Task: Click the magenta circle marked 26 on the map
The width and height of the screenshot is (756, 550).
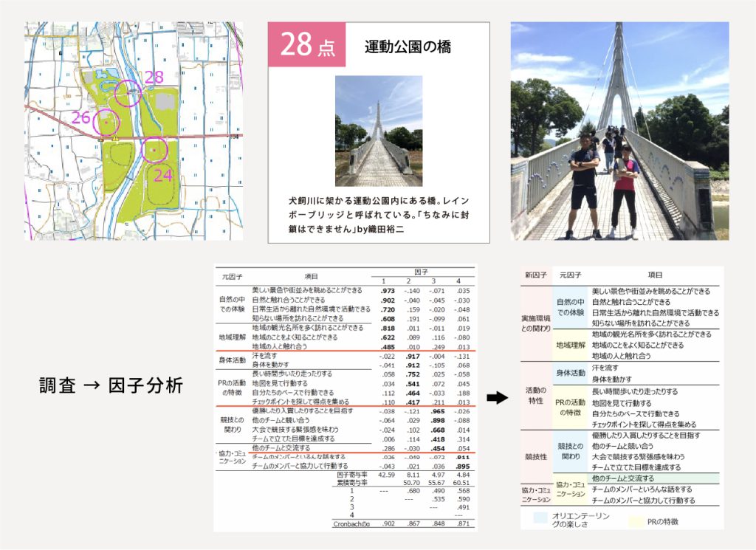Action: coord(106,122)
